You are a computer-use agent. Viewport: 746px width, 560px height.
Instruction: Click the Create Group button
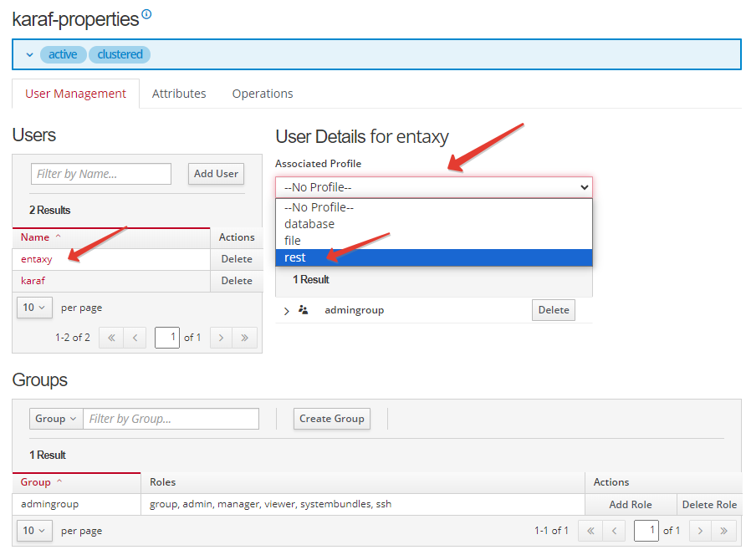click(x=331, y=419)
